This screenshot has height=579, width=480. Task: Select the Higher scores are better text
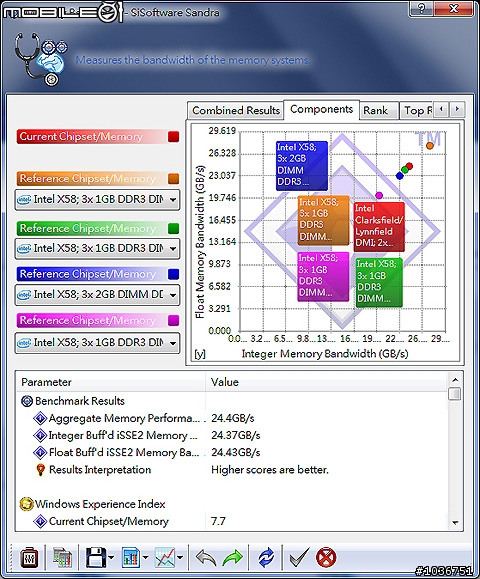[270, 470]
